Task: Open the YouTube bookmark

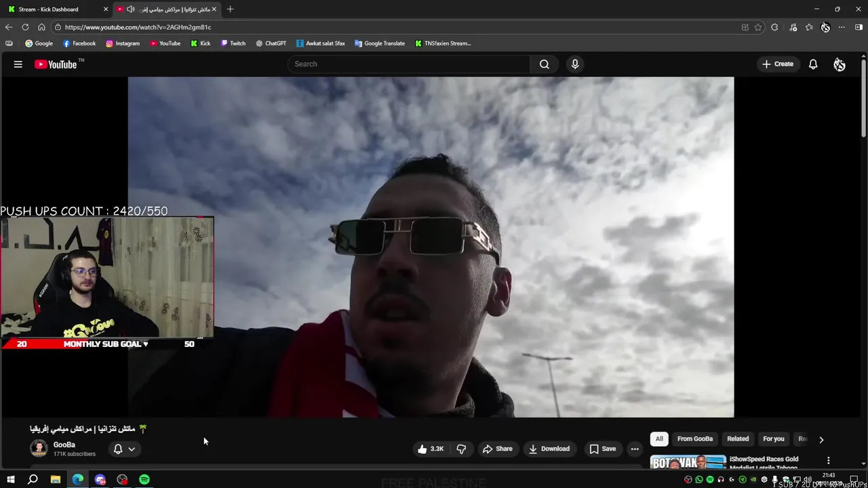Action: [165, 43]
